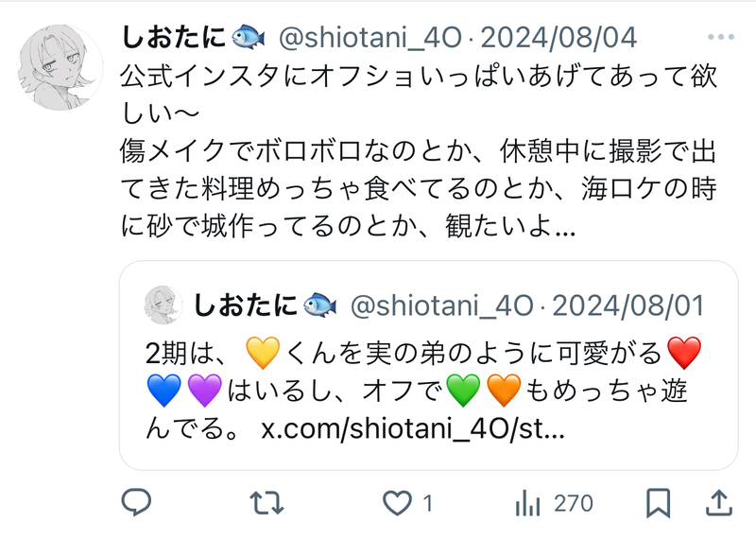View analytics via the bar chart icon

click(527, 503)
